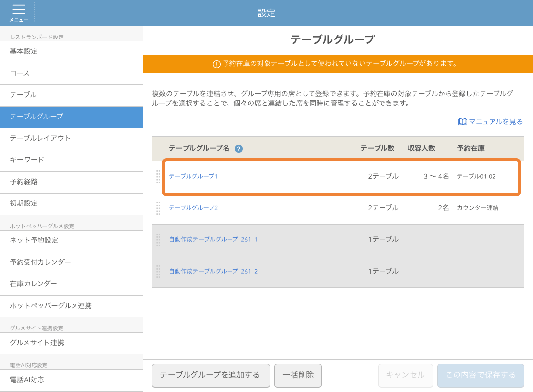The height and width of the screenshot is (392, 533).
Task: Click the book icon beside マニュアルを見る
Action: [462, 121]
